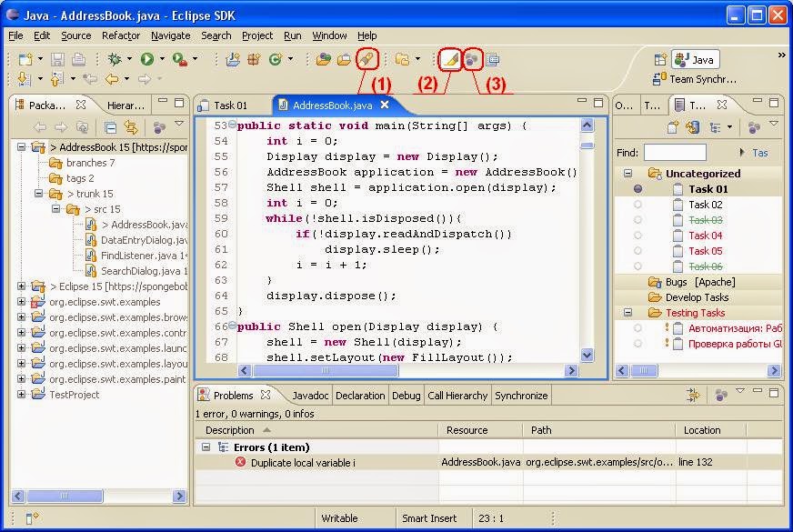The image size is (793, 532).
Task: Close the AddressBook.java editor tab
Action: click(x=385, y=105)
